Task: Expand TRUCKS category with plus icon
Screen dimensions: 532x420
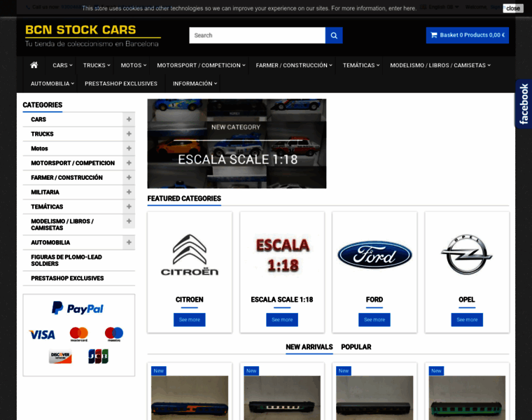Action: (x=129, y=134)
